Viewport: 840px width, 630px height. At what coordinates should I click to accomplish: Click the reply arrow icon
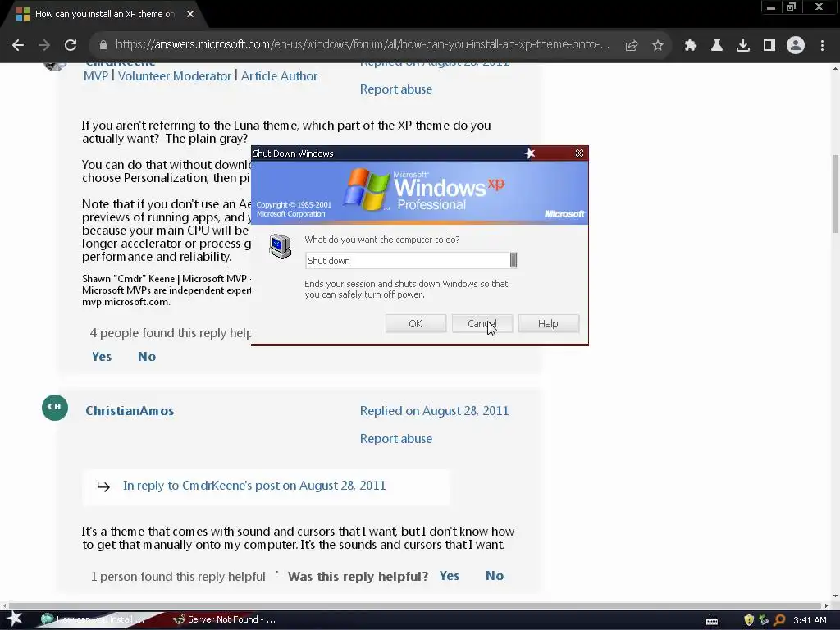(x=103, y=486)
